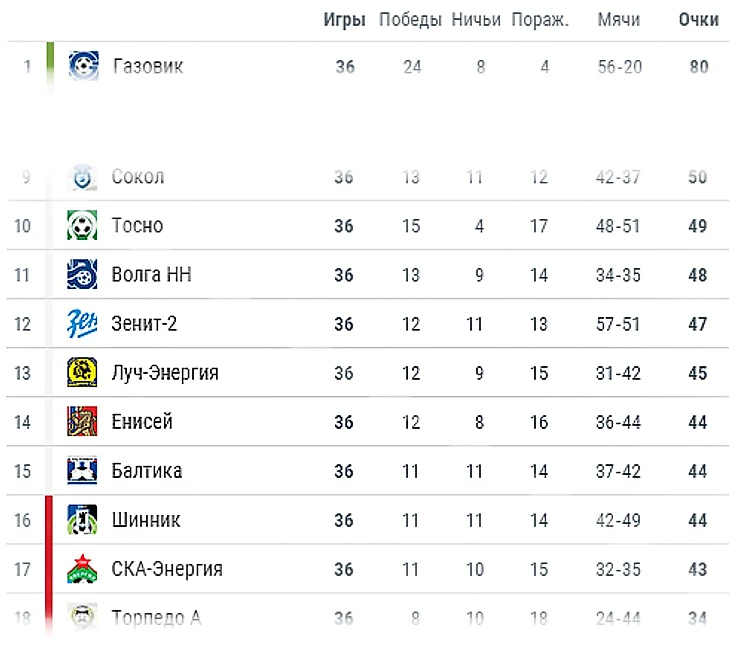
Task: Click the Газовик team logo
Action: pos(83,67)
